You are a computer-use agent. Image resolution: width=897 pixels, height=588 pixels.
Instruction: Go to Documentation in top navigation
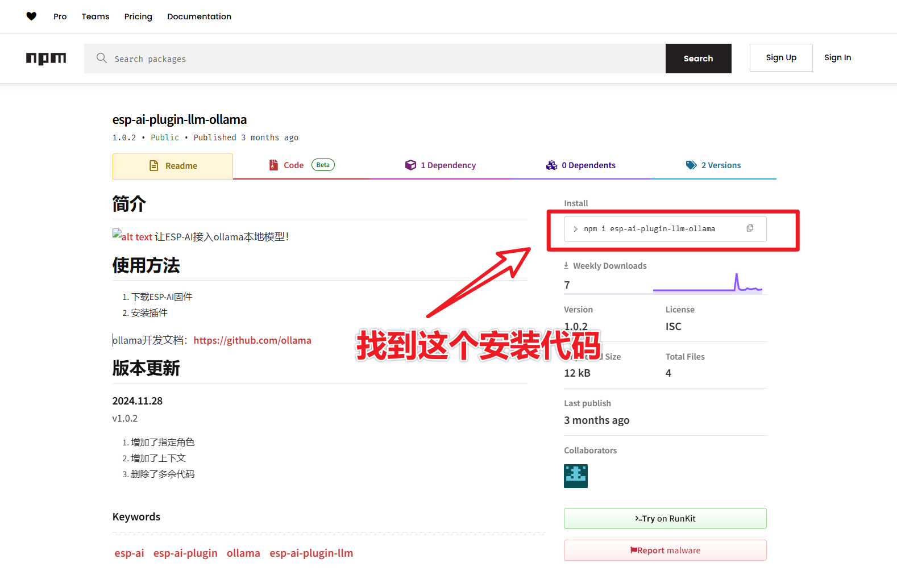click(x=199, y=16)
